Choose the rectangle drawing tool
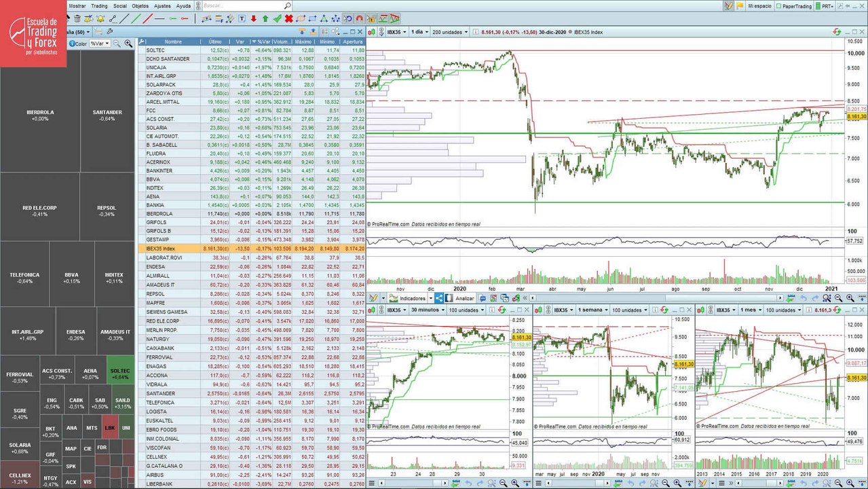868x489 pixels. click(x=312, y=18)
